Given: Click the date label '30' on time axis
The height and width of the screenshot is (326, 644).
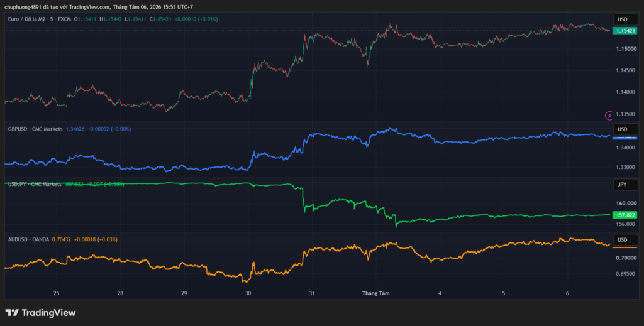Looking at the screenshot, I should click(248, 293).
